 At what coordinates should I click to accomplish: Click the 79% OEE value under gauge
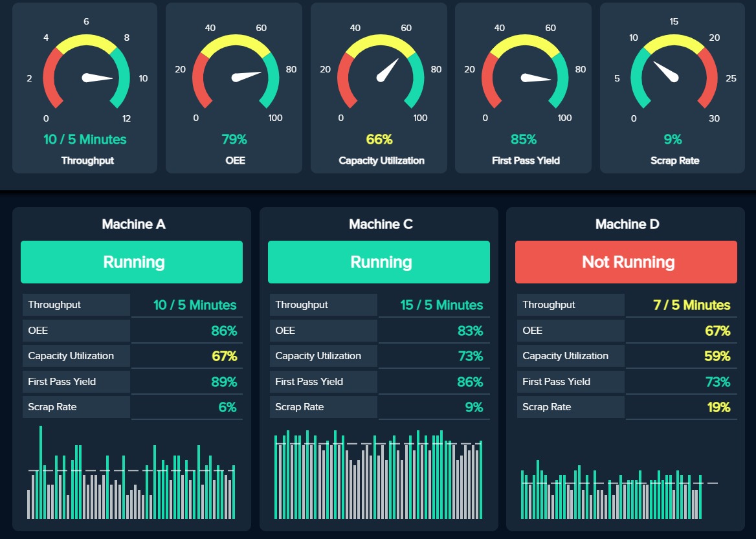pyautogui.click(x=234, y=140)
